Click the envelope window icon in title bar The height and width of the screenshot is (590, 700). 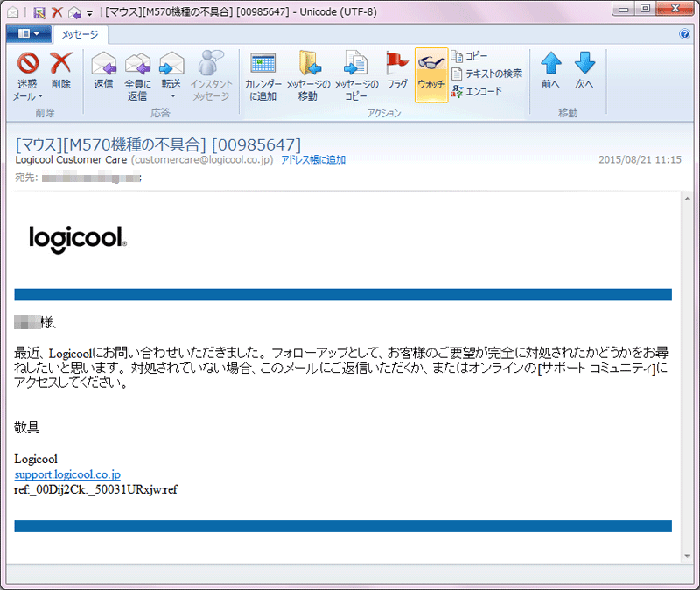coord(13,12)
